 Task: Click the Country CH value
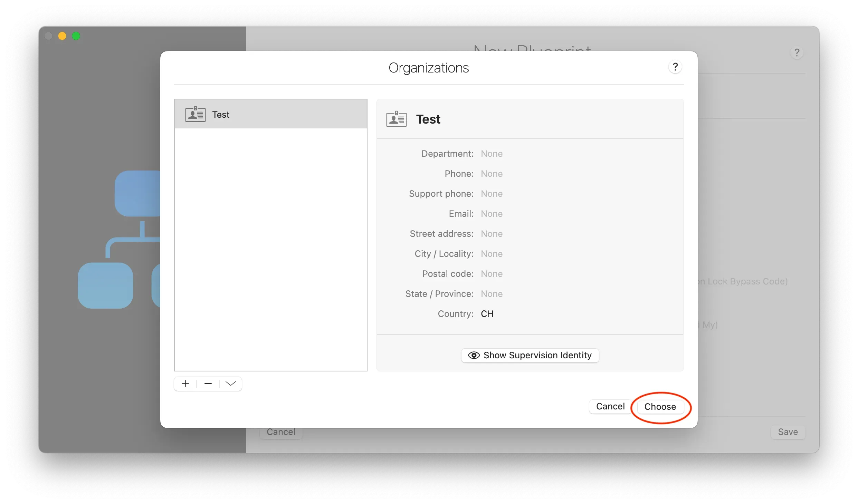click(487, 314)
